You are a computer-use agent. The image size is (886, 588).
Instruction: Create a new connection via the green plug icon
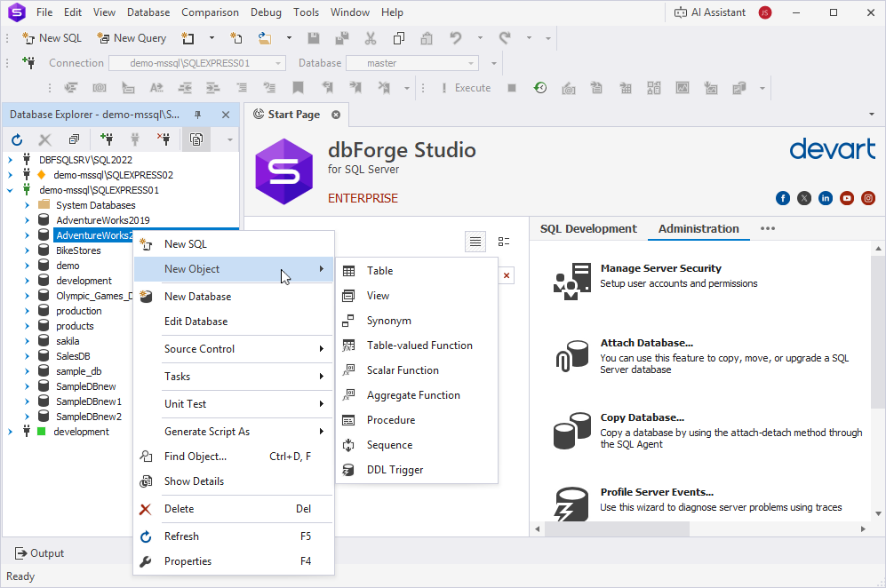click(x=107, y=139)
